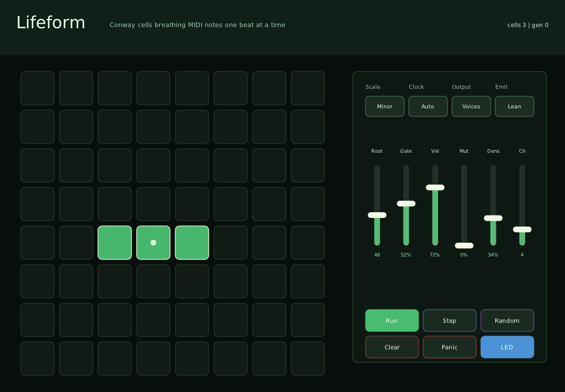Toggle the cell directly below the dotted cell
Screen dimensions: 565x392
click(153, 281)
